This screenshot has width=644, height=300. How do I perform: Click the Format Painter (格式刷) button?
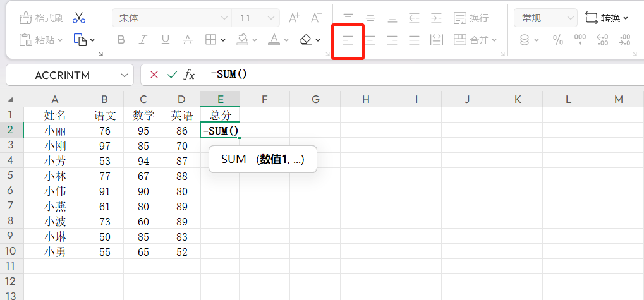41,18
